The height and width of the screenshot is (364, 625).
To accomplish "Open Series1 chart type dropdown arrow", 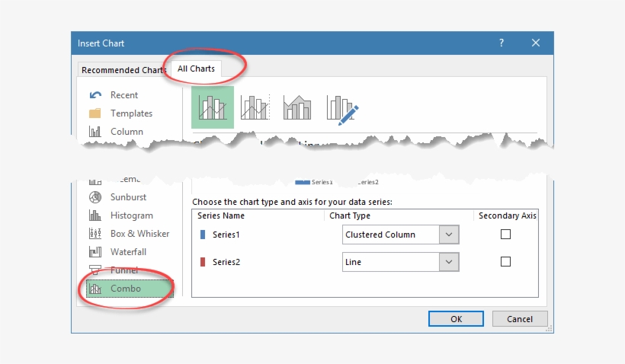I will (x=449, y=235).
